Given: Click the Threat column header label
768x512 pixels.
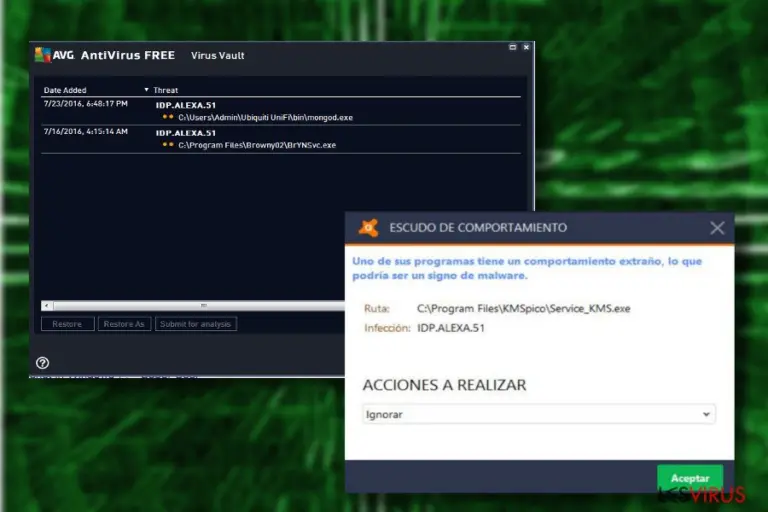Looking at the screenshot, I should (166, 90).
